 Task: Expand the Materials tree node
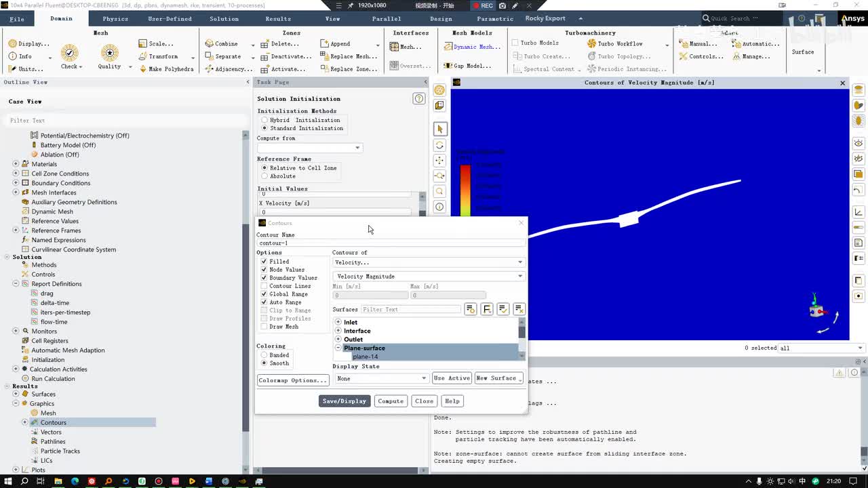click(x=16, y=164)
